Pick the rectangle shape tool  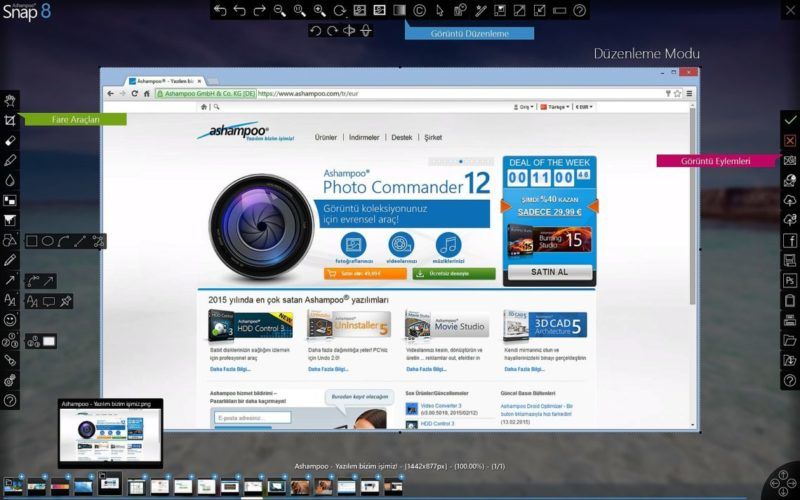[32, 241]
